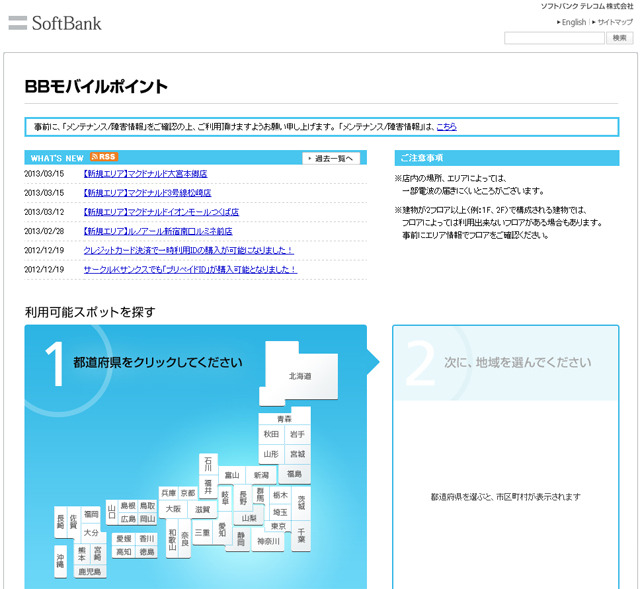Click 京都 on the map
This screenshot has height=589, width=640.
[x=188, y=493]
